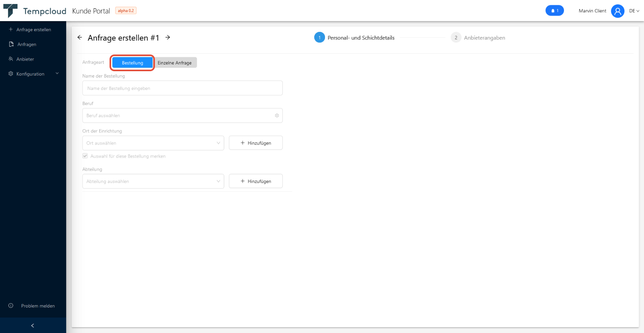The height and width of the screenshot is (333, 644).
Task: Open the Abteilung auswählen dropdown
Action: [153, 181]
